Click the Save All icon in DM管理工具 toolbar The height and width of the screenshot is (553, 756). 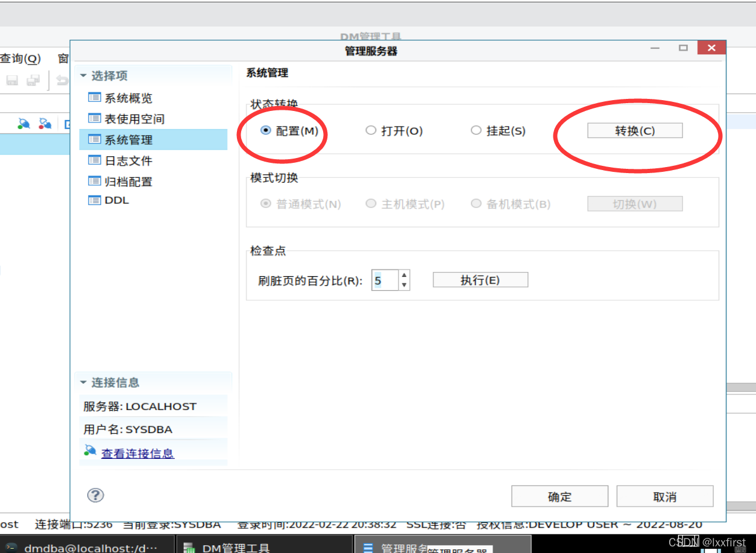[33, 80]
